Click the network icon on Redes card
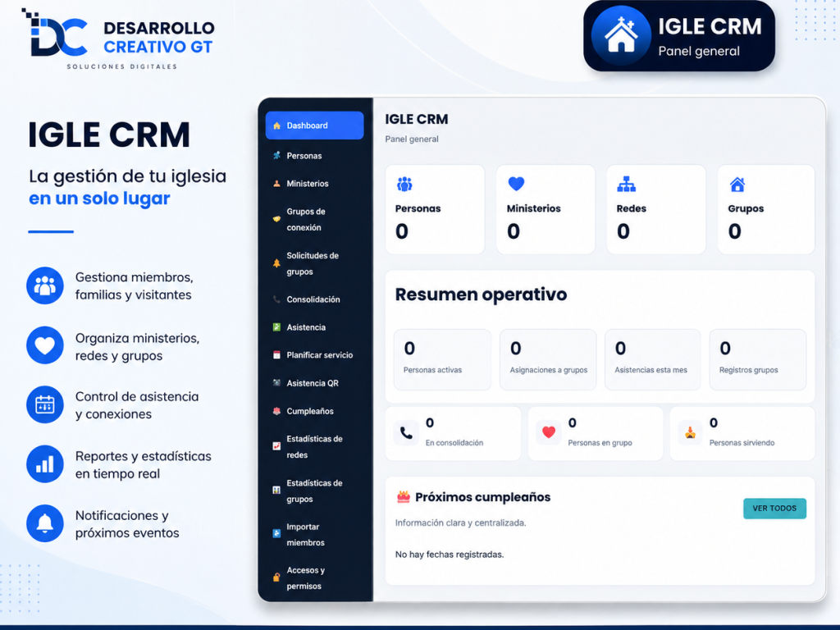This screenshot has height=630, width=840. pyautogui.click(x=626, y=185)
